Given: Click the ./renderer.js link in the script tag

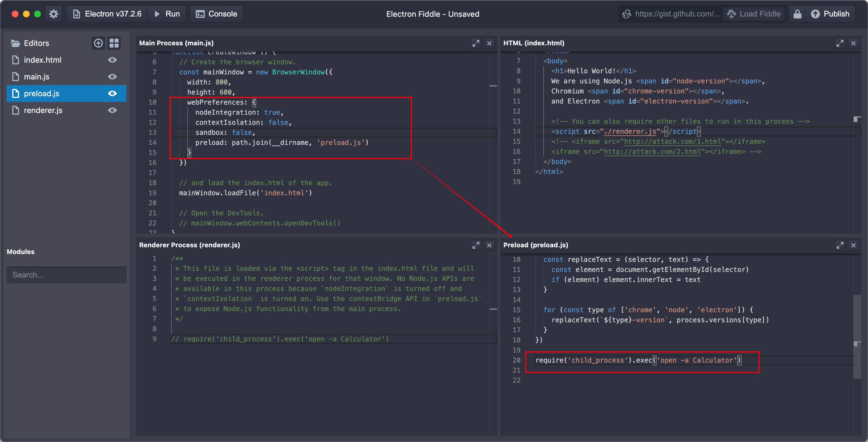Looking at the screenshot, I should point(630,131).
